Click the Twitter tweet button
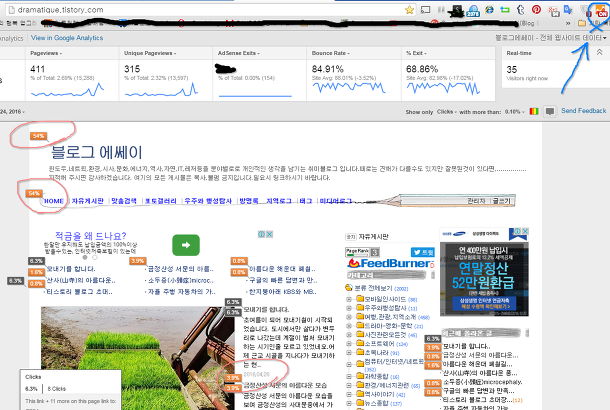 pyautogui.click(x=422, y=252)
